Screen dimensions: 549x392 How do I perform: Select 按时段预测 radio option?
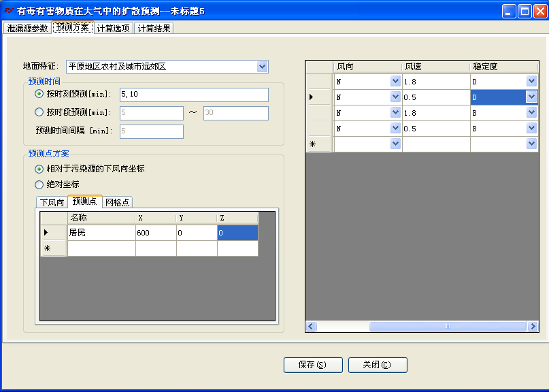(39, 112)
